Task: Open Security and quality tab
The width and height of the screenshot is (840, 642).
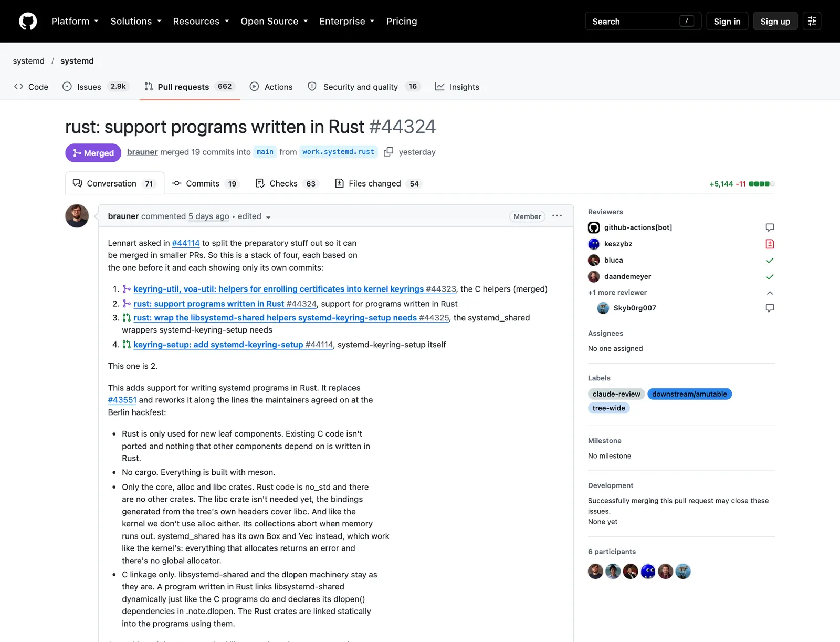Action: click(x=364, y=87)
